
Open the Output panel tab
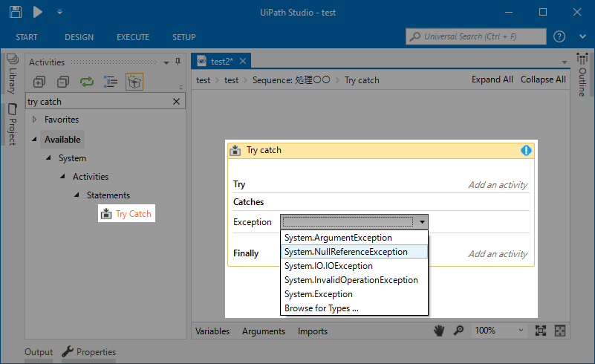coord(39,352)
